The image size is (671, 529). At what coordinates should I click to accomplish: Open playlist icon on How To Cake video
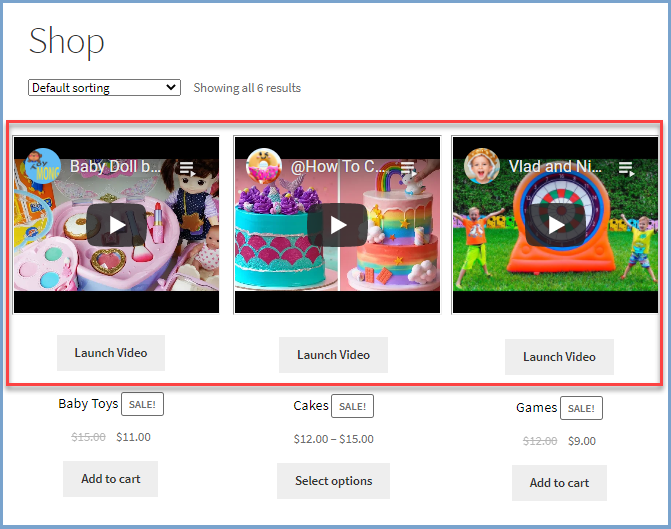tap(408, 168)
